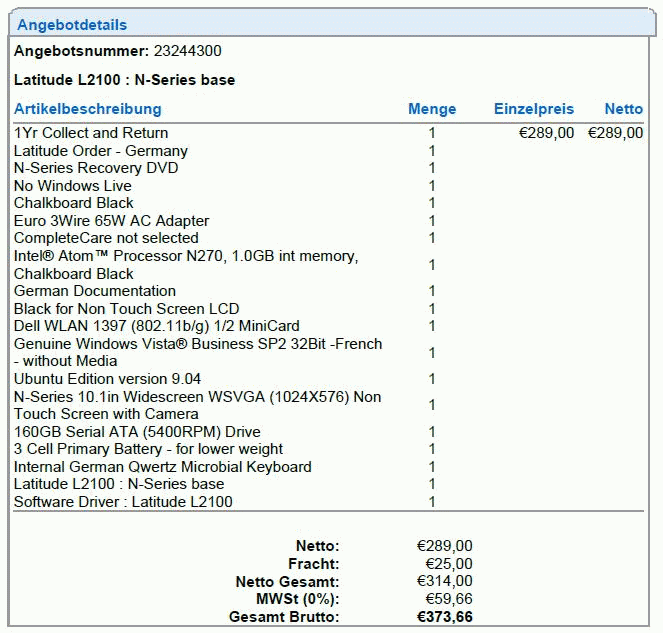Click the Fracht: label
The width and height of the screenshot is (663, 633).
pos(314,564)
